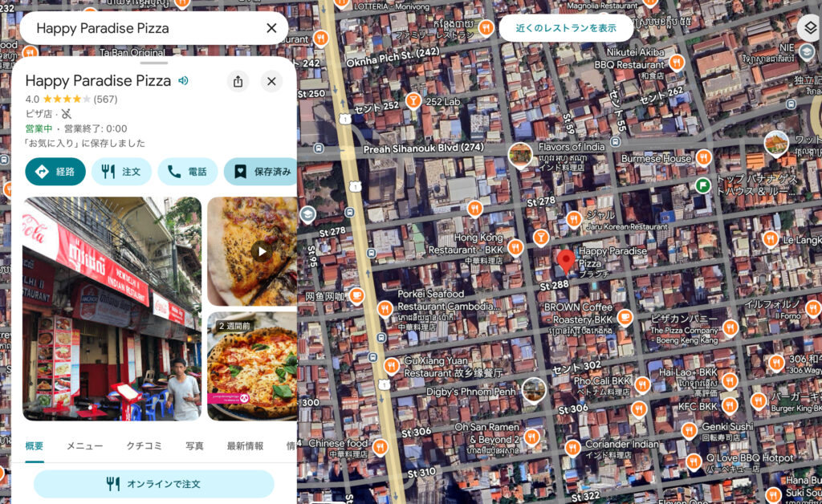The height and width of the screenshot is (504, 822).
Task: Open the 最新情報 updates tab
Action: (x=245, y=446)
